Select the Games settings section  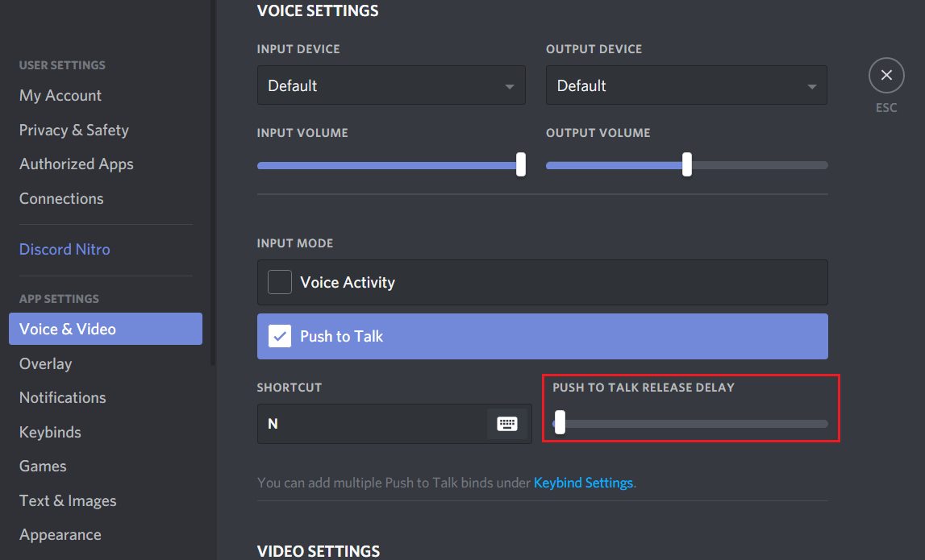pyautogui.click(x=42, y=466)
